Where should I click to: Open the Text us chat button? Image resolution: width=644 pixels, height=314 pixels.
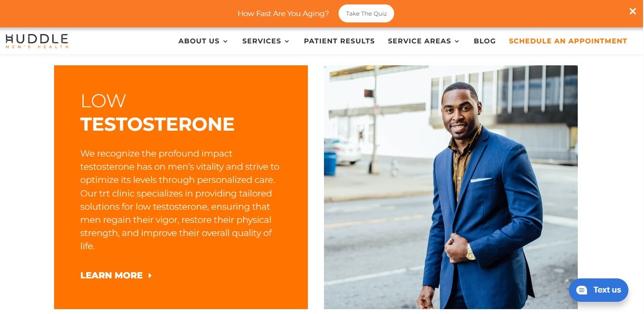599,290
